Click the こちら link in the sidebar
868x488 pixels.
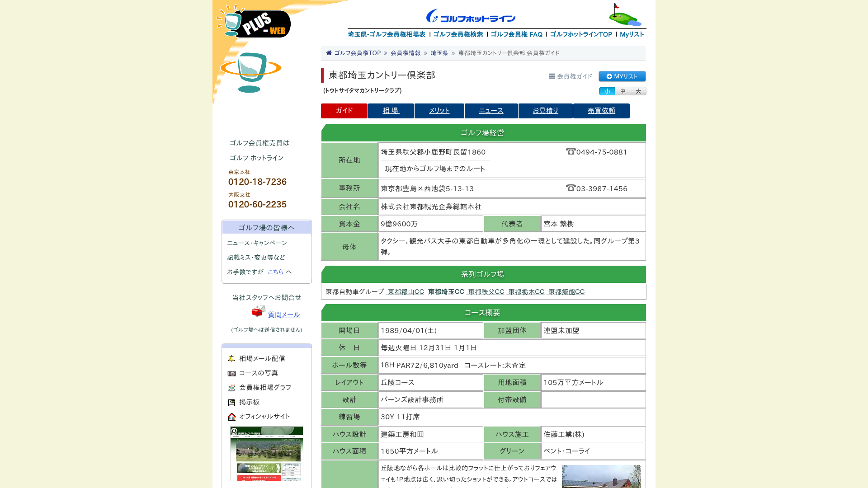pos(276,272)
